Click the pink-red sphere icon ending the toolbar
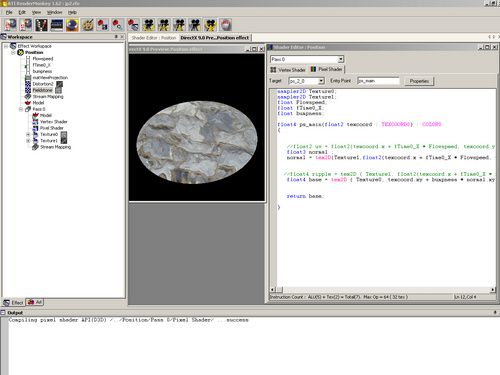The width and height of the screenshot is (500, 375). pos(226,25)
